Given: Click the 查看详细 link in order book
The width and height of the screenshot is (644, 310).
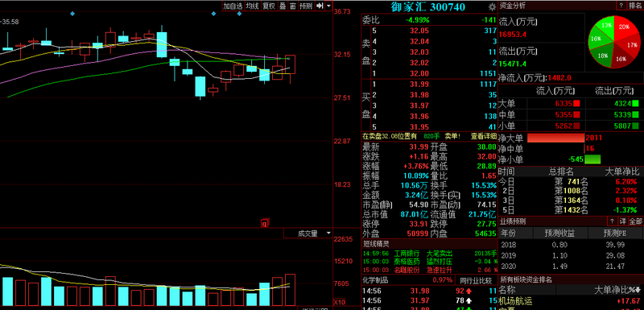Looking at the screenshot, I should [484, 136].
